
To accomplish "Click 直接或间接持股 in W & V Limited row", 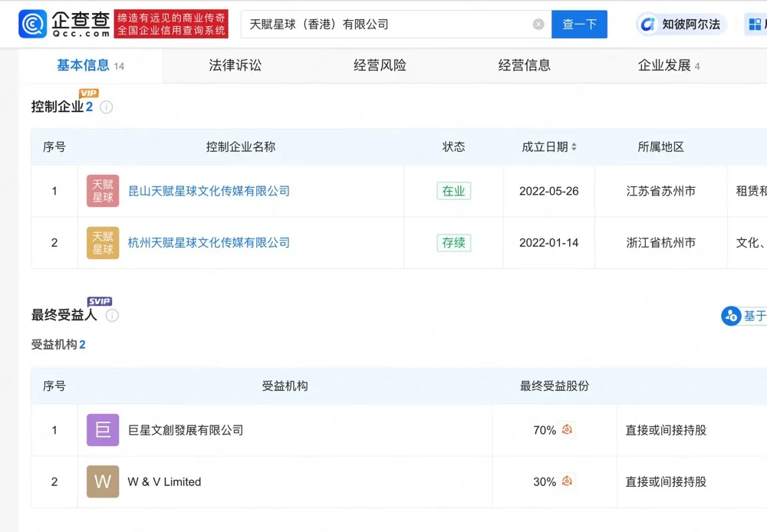I will [x=666, y=482].
